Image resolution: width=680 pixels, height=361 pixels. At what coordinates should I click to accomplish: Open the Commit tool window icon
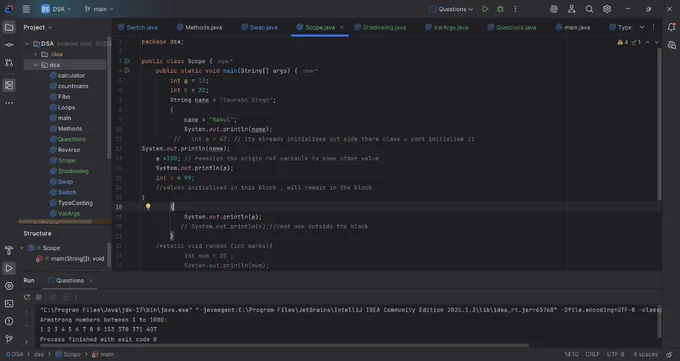coord(9,45)
